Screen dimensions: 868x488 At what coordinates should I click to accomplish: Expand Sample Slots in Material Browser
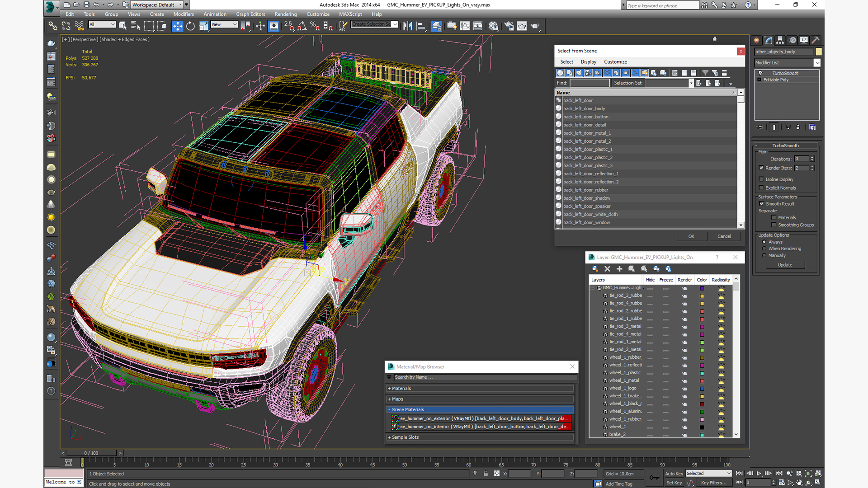[x=481, y=437]
